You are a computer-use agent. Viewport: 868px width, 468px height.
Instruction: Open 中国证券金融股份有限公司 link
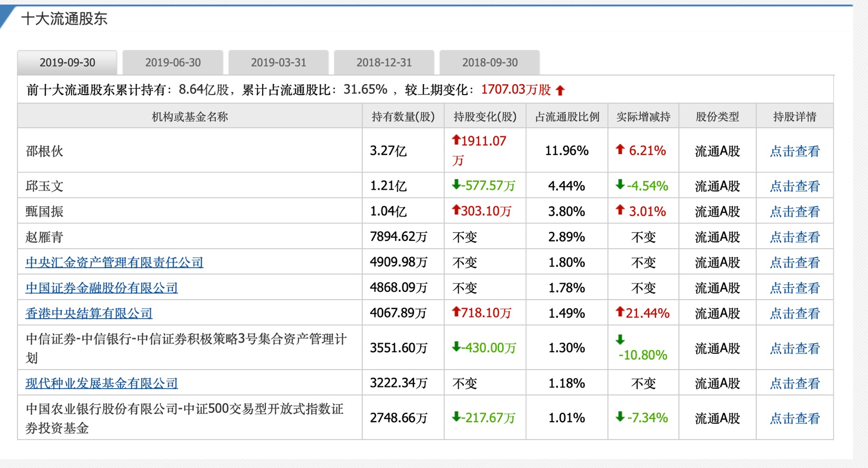pos(102,288)
